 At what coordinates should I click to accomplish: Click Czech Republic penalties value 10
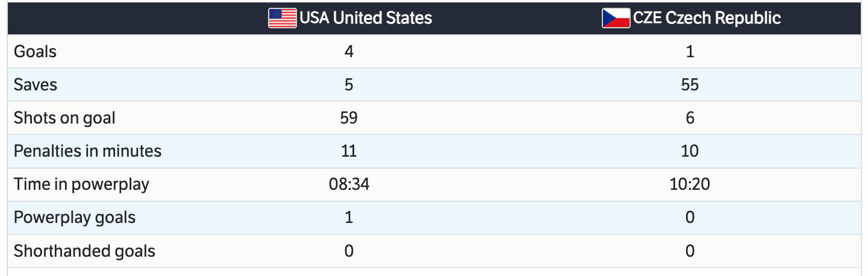690,151
